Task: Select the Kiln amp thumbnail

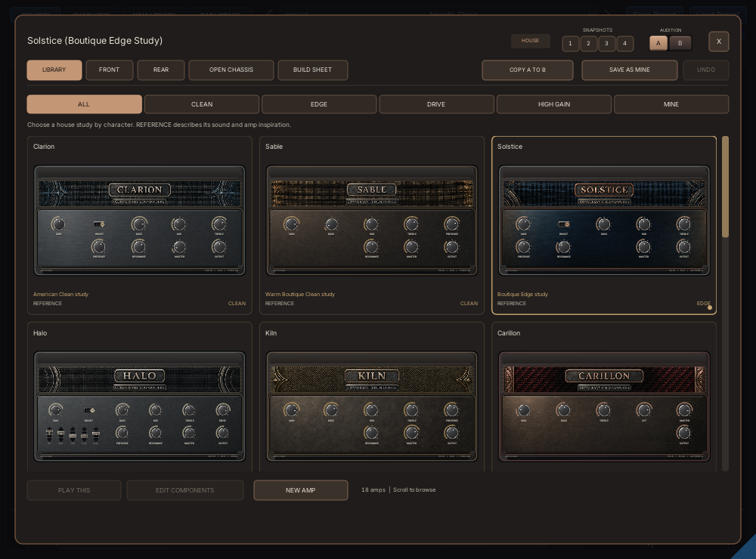Action: (x=372, y=406)
